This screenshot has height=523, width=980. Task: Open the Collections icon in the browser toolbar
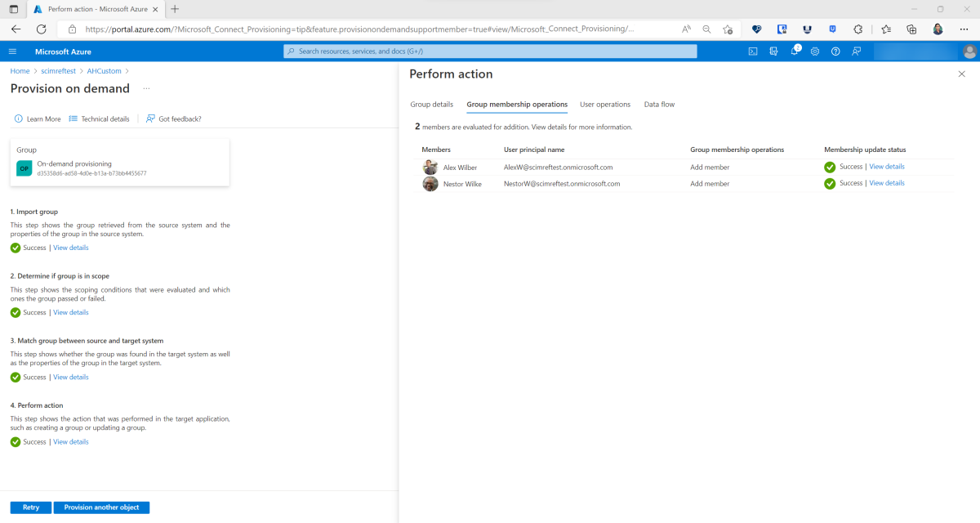(x=911, y=29)
